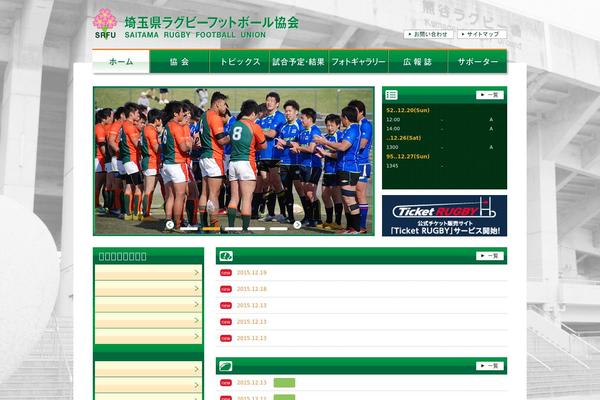
Task: Select the ホーム tab
Action: 121,61
